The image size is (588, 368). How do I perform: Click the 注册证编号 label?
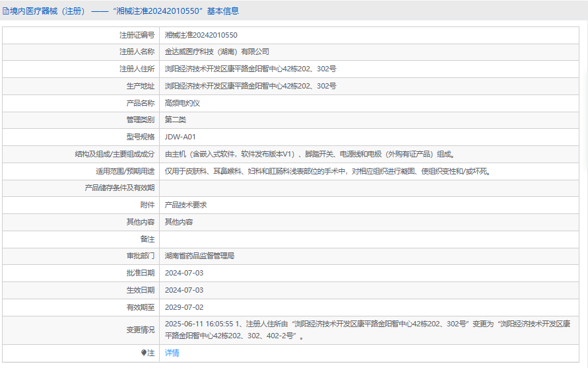click(137, 35)
